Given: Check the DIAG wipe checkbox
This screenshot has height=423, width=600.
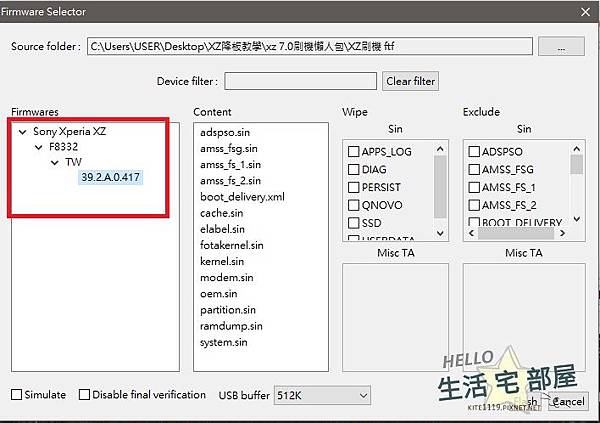Looking at the screenshot, I should [354, 169].
